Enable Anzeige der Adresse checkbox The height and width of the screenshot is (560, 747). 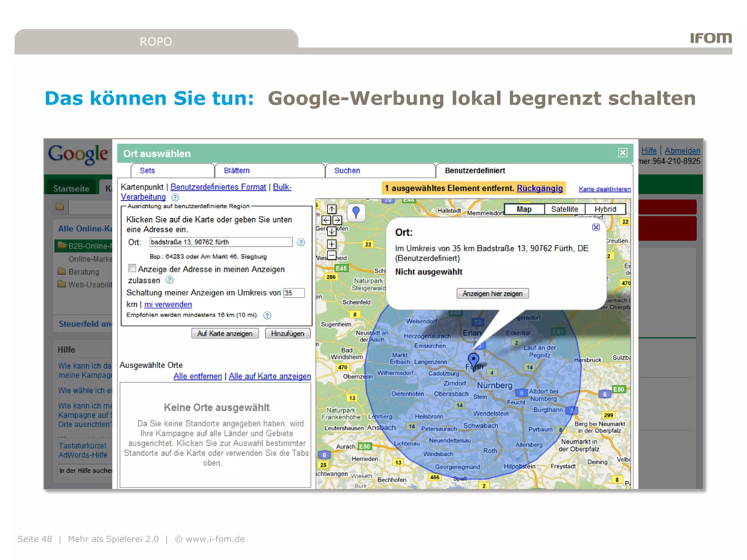pyautogui.click(x=132, y=268)
